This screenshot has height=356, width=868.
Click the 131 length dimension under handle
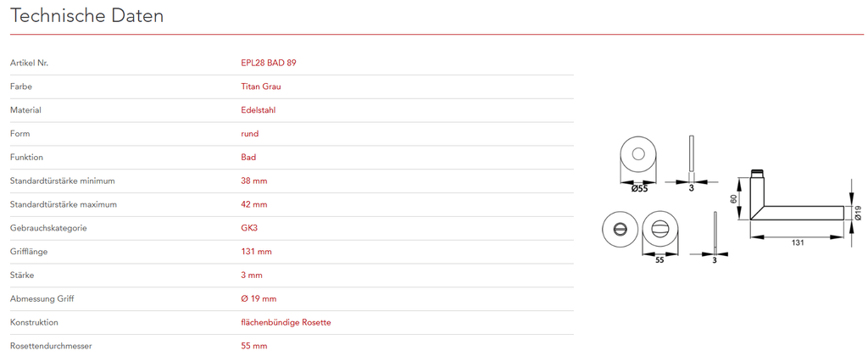pos(797,242)
